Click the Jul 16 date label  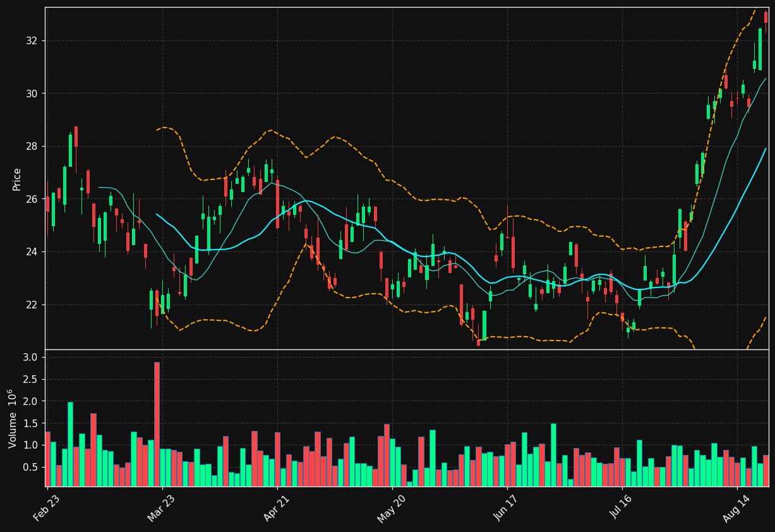coord(621,509)
